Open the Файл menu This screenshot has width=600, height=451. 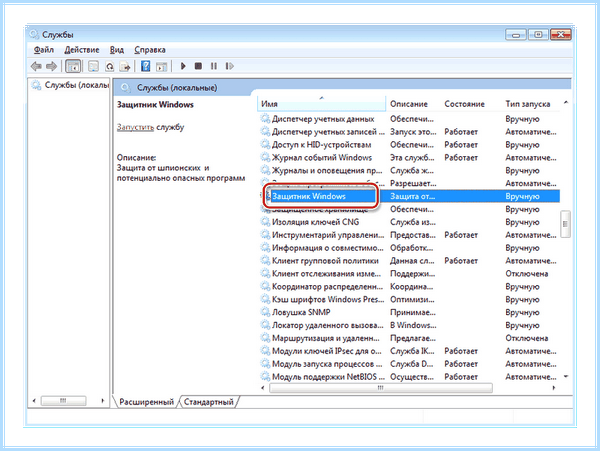(x=43, y=50)
